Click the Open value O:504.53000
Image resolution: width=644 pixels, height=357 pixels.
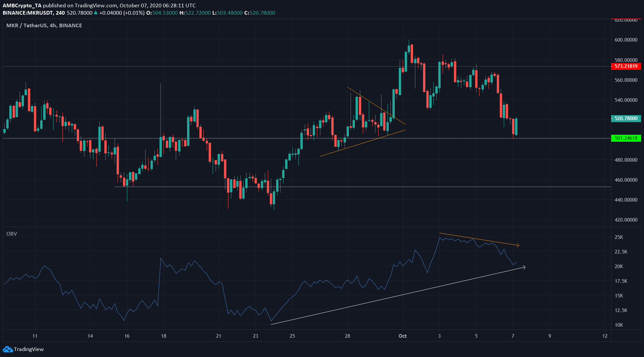point(162,13)
